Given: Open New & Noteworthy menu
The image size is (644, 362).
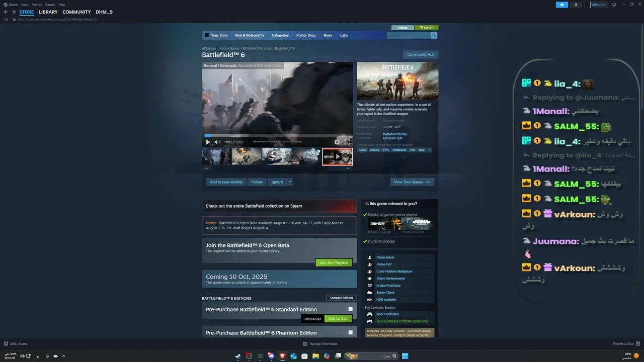Looking at the screenshot, I should pos(250,35).
